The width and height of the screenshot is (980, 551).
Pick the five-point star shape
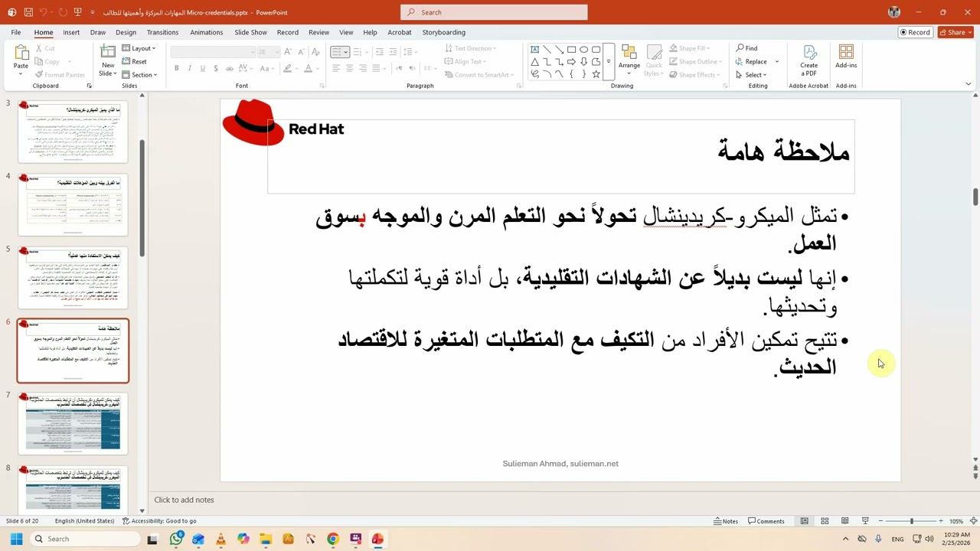(x=596, y=74)
